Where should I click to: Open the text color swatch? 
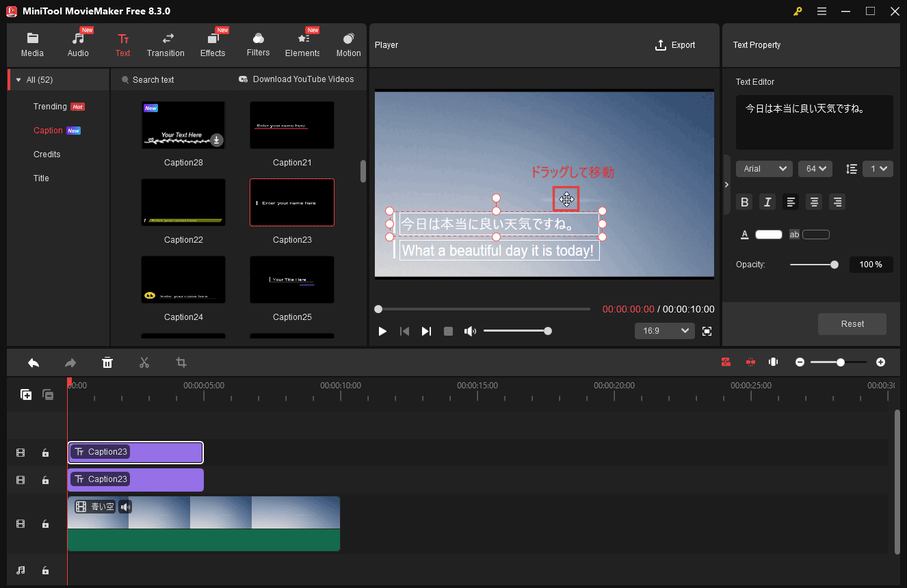768,235
